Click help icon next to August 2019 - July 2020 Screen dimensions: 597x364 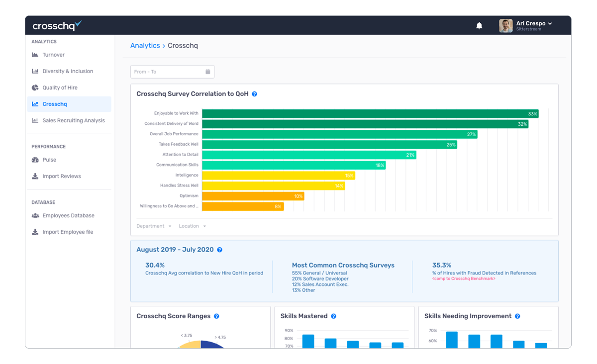click(x=219, y=250)
